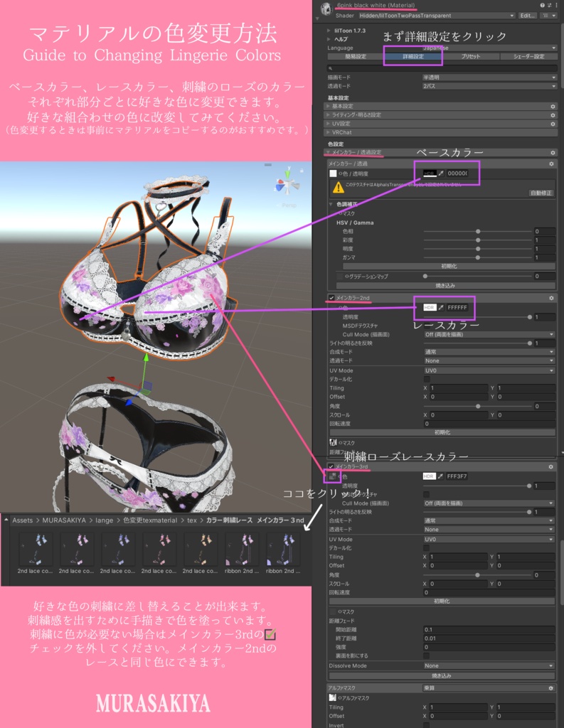
Task: Expand the VRChat section
Action: pyautogui.click(x=440, y=132)
